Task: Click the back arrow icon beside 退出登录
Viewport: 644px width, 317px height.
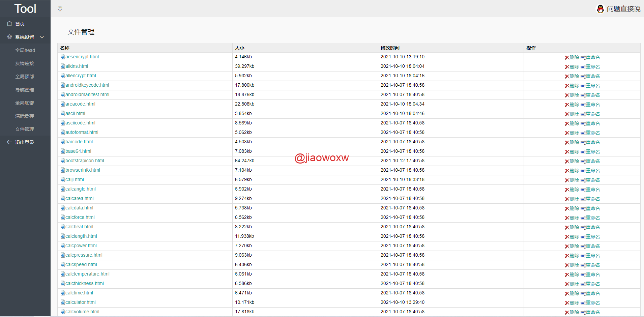Action: [9, 142]
